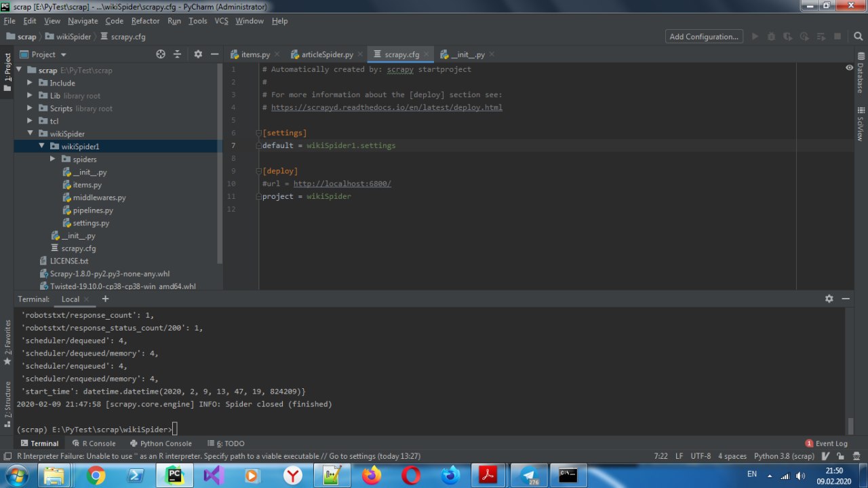Toggle tool window bars icon in status bar
Screen dimensions: 868x488
point(7,456)
